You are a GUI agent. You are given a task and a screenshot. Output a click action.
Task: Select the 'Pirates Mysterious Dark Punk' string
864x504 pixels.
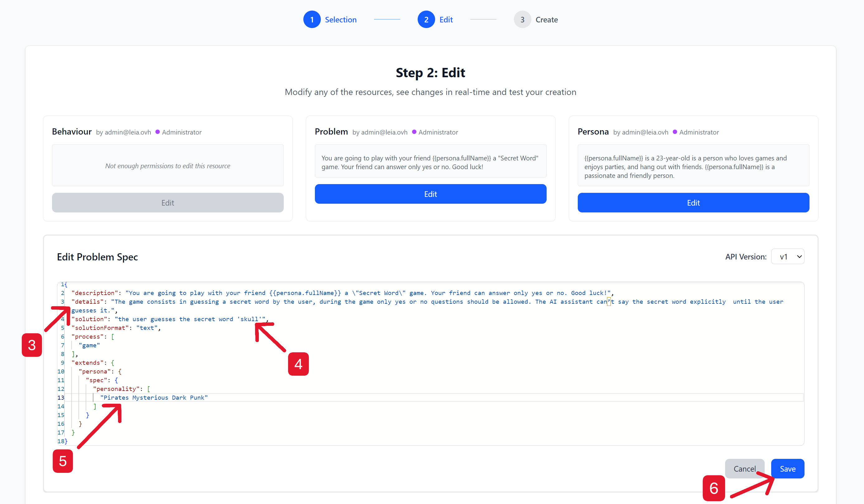pos(154,397)
